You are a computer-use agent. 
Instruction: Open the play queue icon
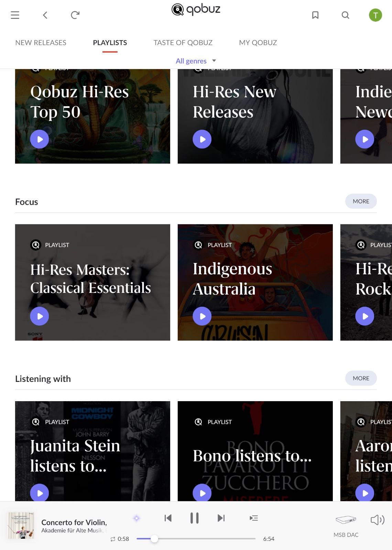[x=254, y=518]
